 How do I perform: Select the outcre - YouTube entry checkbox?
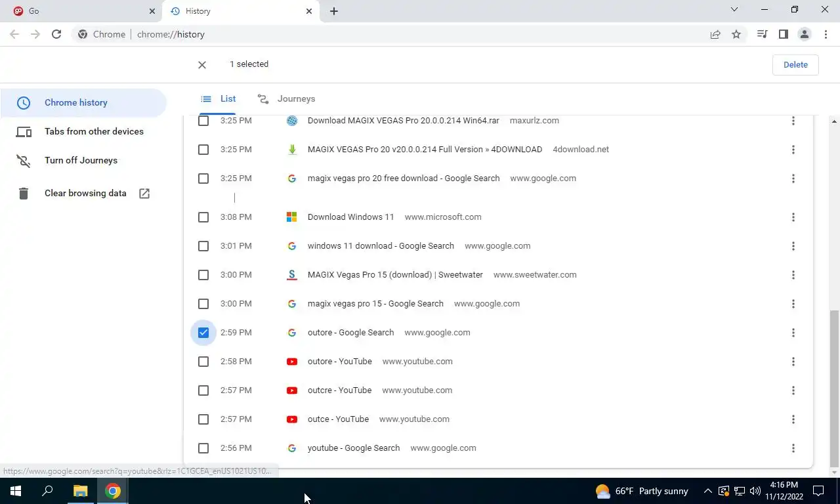click(x=203, y=390)
